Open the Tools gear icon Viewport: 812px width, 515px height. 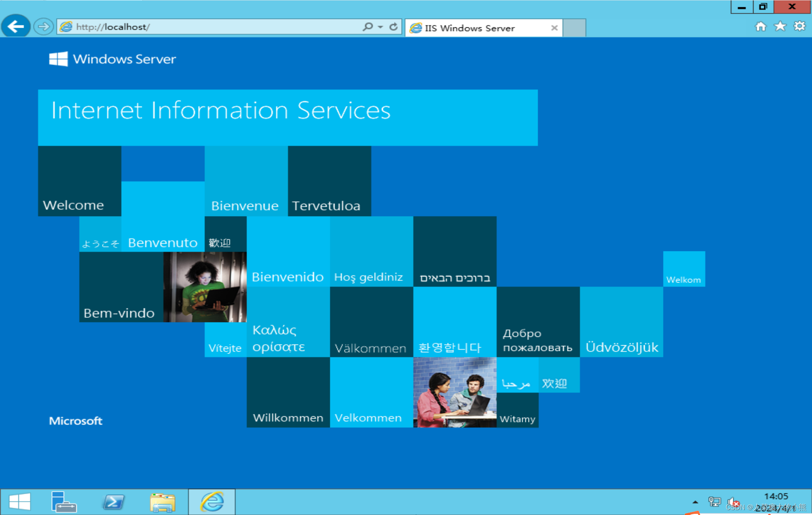799,26
